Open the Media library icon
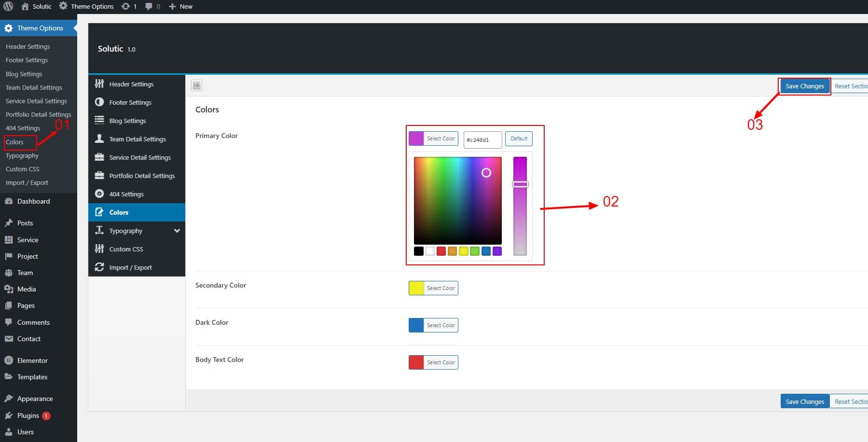The height and width of the screenshot is (442, 868). (8, 289)
